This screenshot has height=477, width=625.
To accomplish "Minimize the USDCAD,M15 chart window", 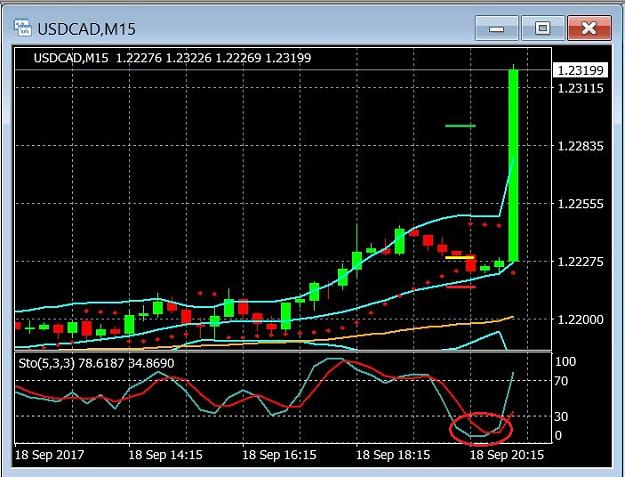I will point(497,28).
